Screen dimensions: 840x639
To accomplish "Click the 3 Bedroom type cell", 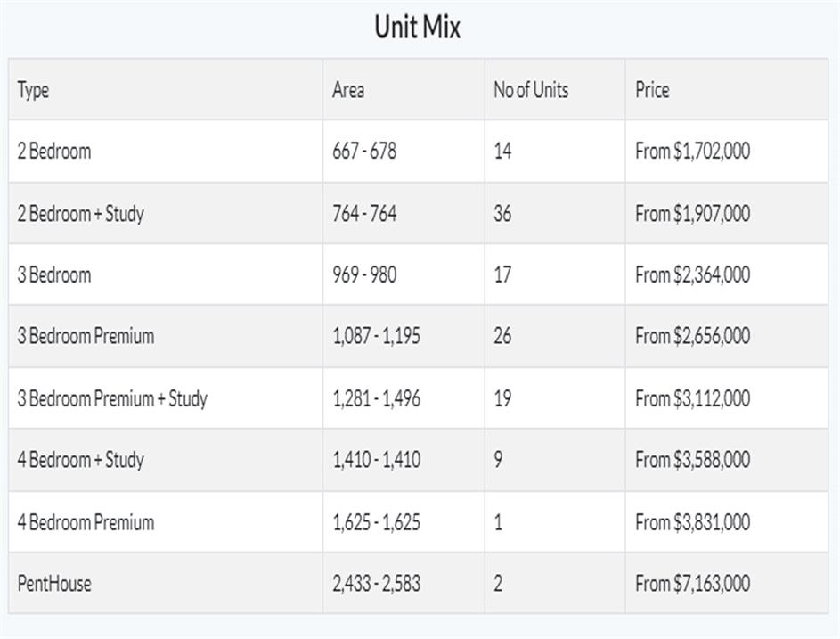I will tap(54, 274).
